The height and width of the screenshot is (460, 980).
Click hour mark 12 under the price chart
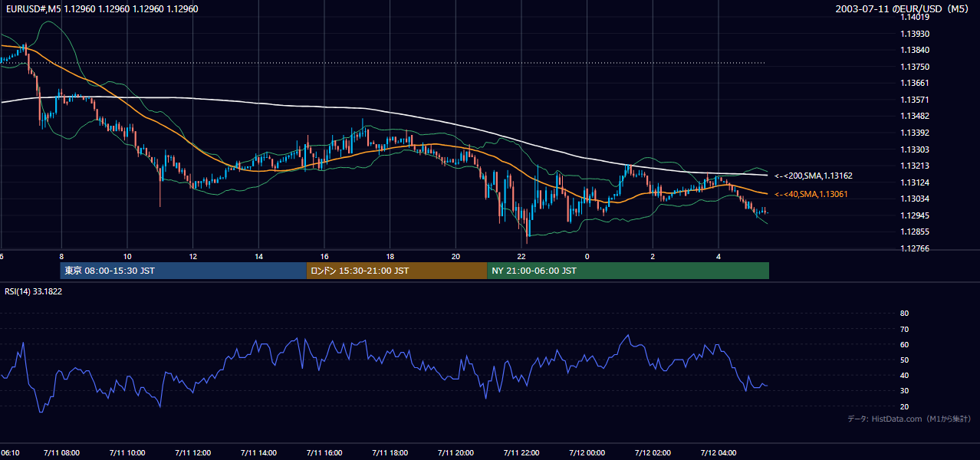pyautogui.click(x=193, y=256)
